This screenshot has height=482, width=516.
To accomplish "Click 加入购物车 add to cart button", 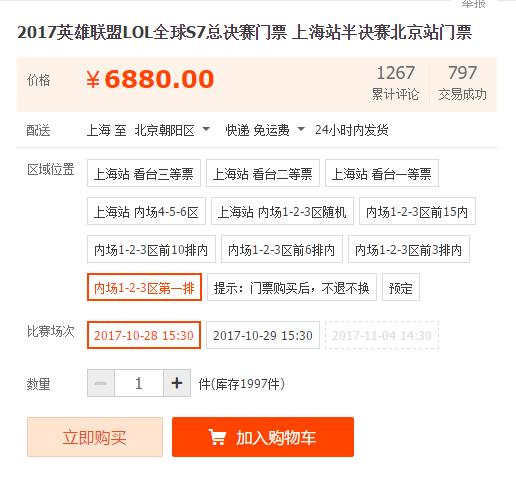I will click(x=263, y=437).
